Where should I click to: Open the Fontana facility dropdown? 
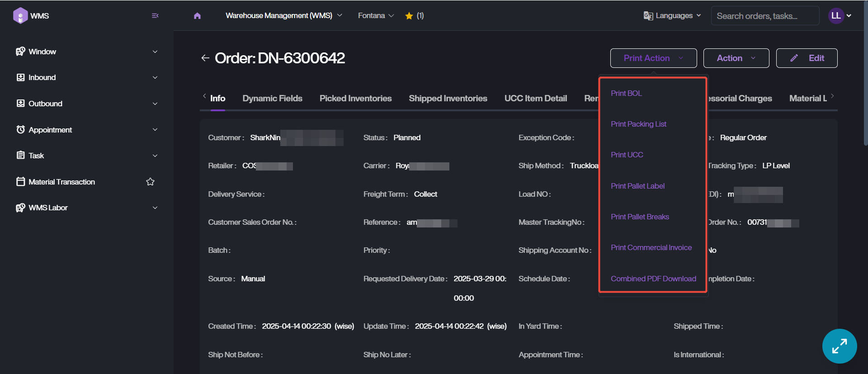376,16
